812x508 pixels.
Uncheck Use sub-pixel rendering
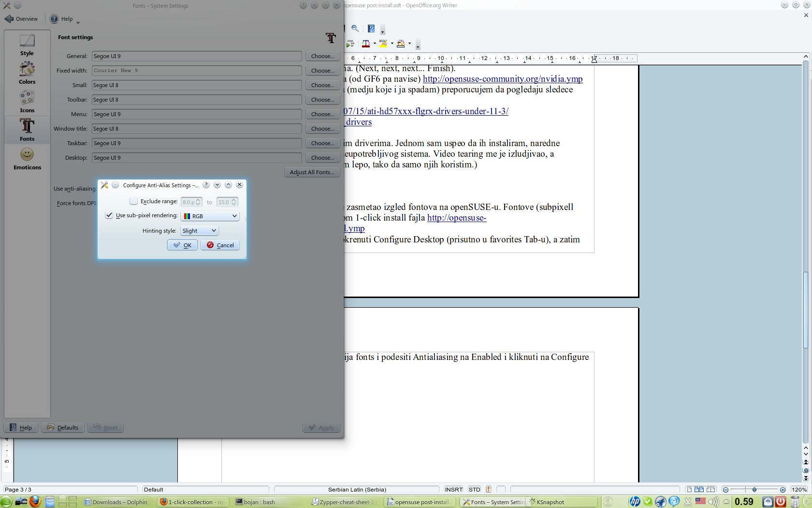click(109, 215)
